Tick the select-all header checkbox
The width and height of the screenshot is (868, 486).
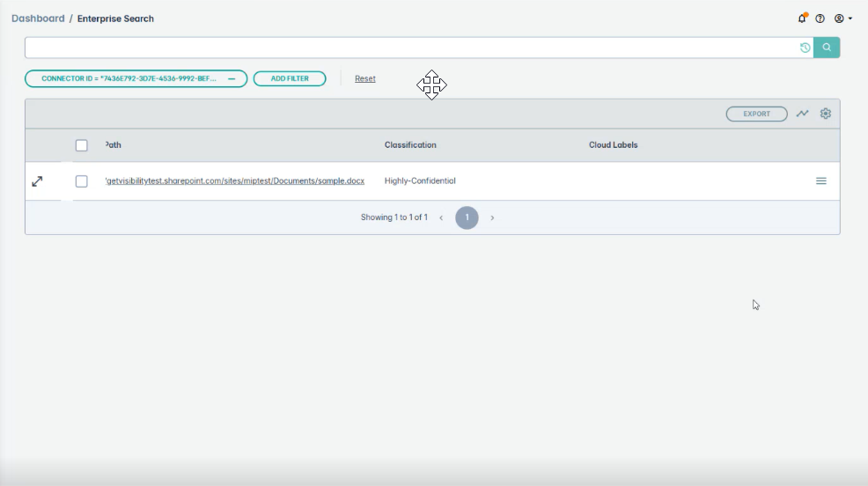tap(82, 145)
